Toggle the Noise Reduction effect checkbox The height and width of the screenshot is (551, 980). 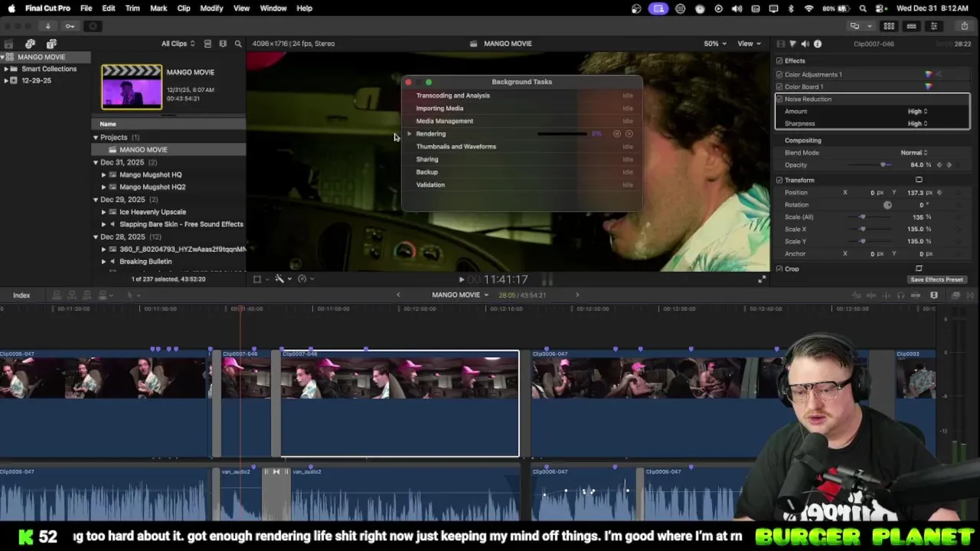coord(779,99)
